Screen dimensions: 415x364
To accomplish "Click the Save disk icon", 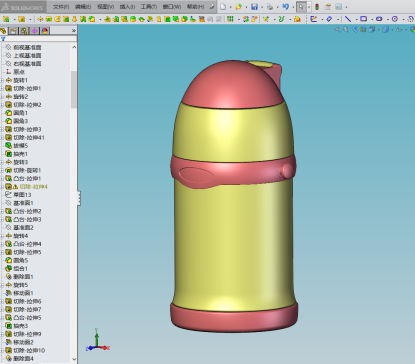I will [x=254, y=7].
